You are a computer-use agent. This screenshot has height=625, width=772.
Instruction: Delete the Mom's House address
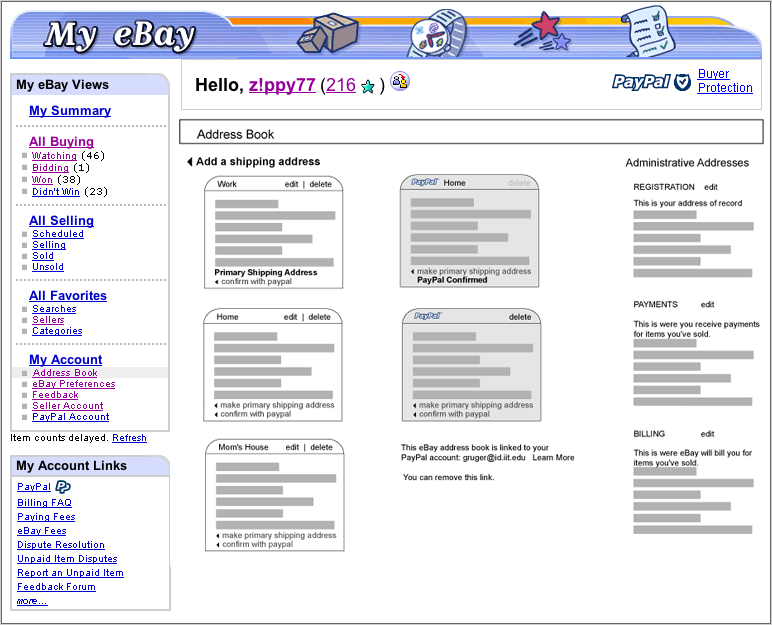pyautogui.click(x=322, y=447)
